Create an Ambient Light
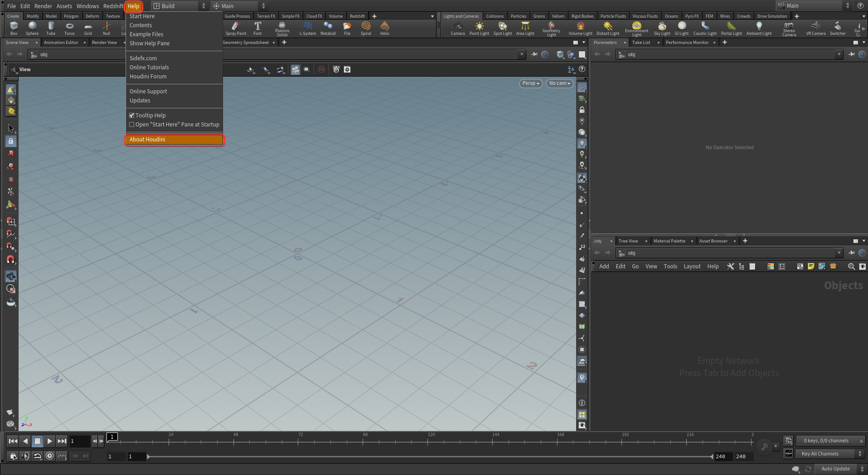Screen dimensions: 868x475 (759, 28)
